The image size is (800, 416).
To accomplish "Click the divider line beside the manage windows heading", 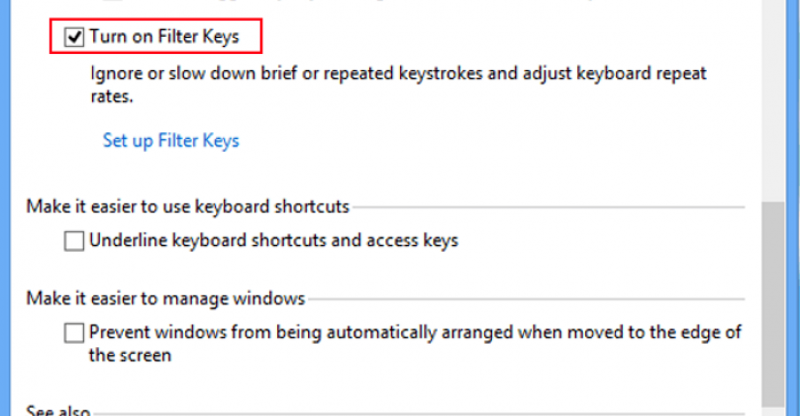I will [x=526, y=299].
